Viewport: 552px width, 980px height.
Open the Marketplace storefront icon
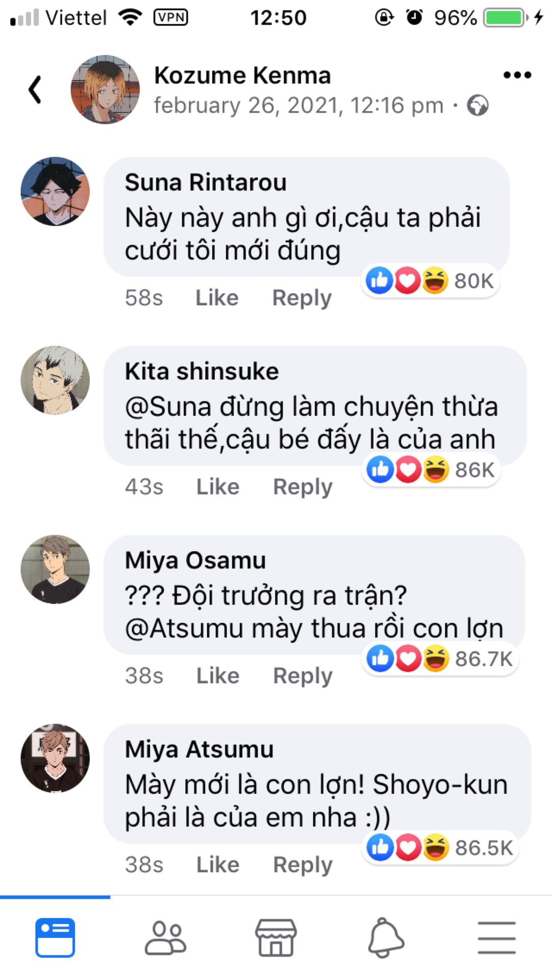click(275, 938)
